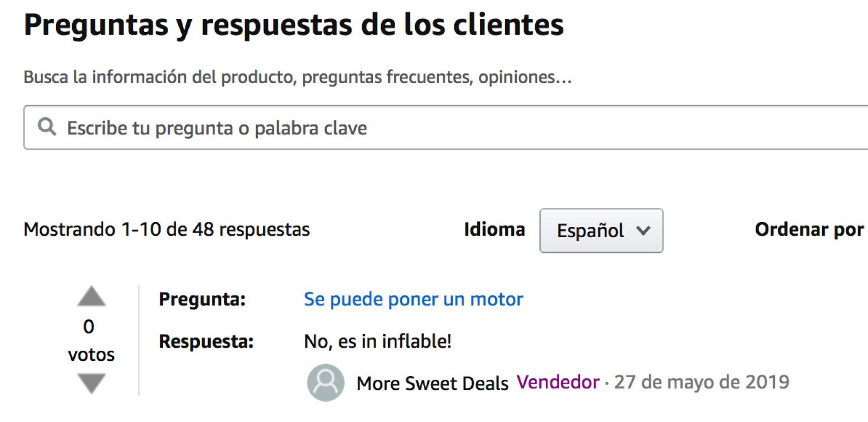868x422 pixels.
Task: Click the 'Ordenar por' label
Action: point(809,230)
